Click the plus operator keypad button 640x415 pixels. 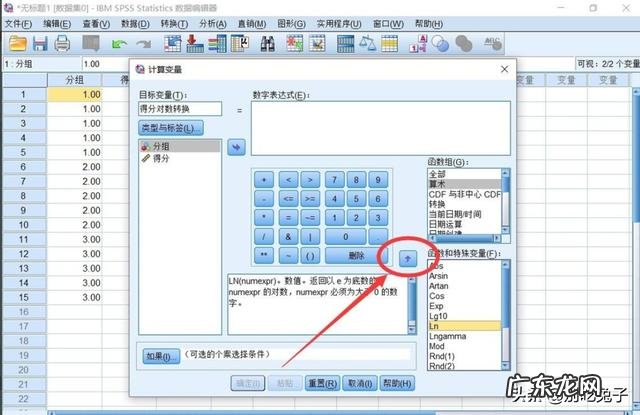coord(264,180)
